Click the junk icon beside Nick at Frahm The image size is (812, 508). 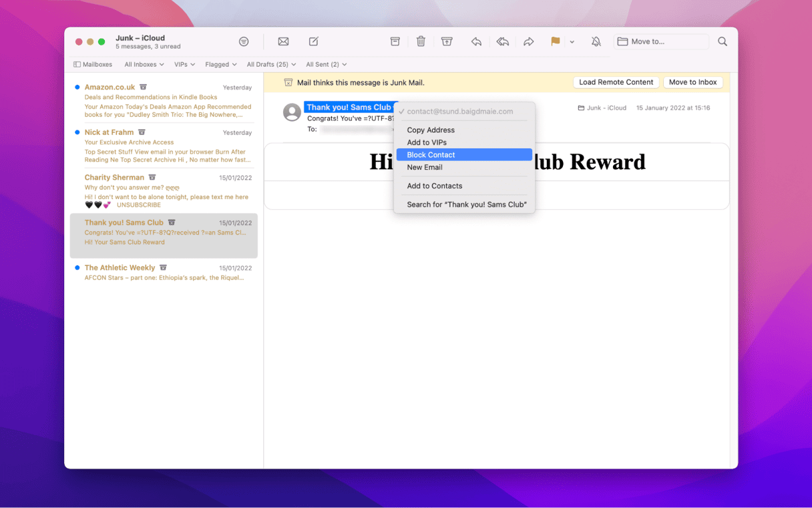tap(142, 132)
